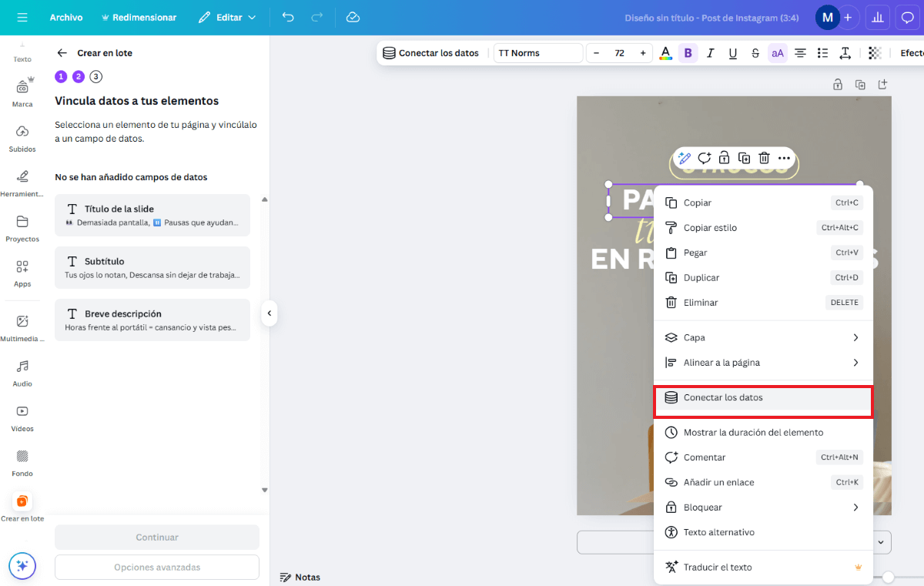Viewport: 924px width, 586px height.
Task: Expand the Editar dropdown menu
Action: pyautogui.click(x=227, y=16)
